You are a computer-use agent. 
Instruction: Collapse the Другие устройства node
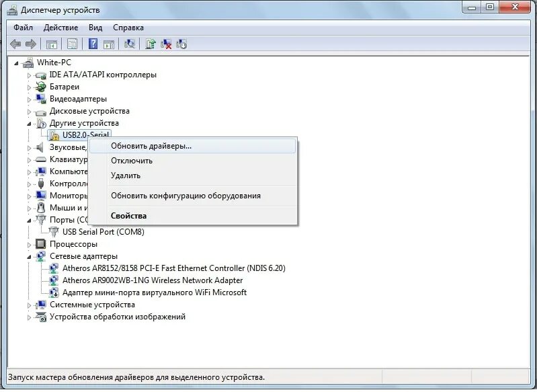pyautogui.click(x=29, y=124)
